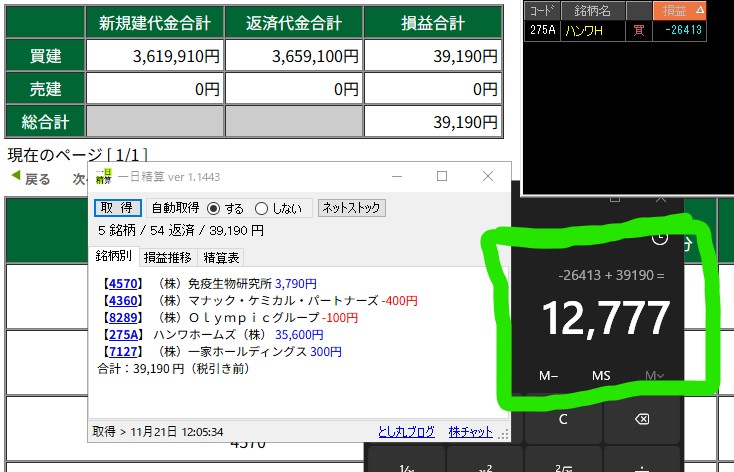The width and height of the screenshot is (734, 472).
Task: Open the stock code 4570 link
Action: [x=125, y=284]
